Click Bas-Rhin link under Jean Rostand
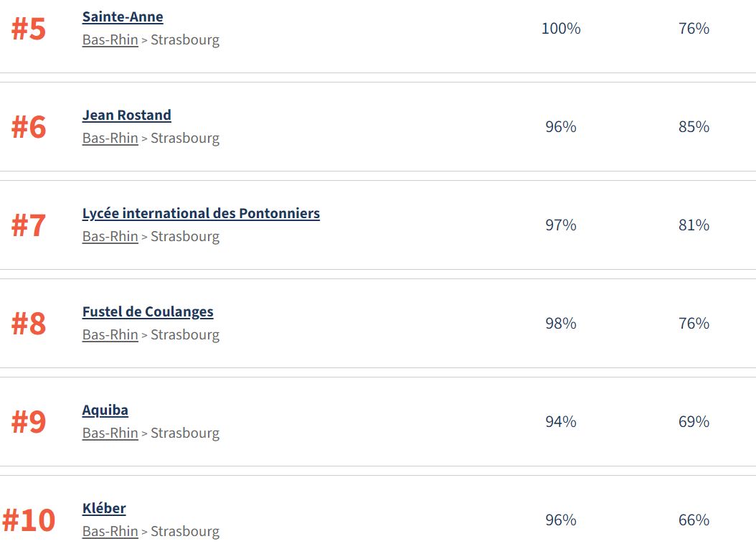756x554 pixels. (110, 138)
